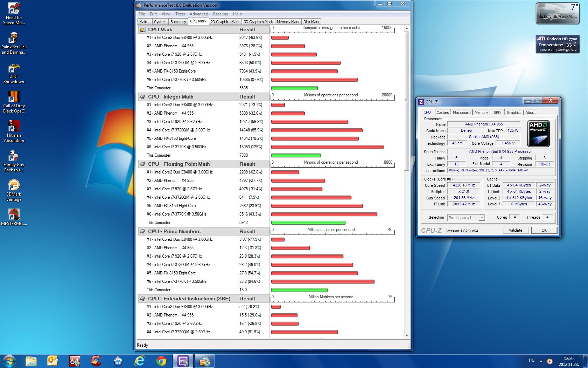Image resolution: width=588 pixels, height=368 pixels.
Task: Show hidden tray icons arrow
Action: click(x=541, y=361)
